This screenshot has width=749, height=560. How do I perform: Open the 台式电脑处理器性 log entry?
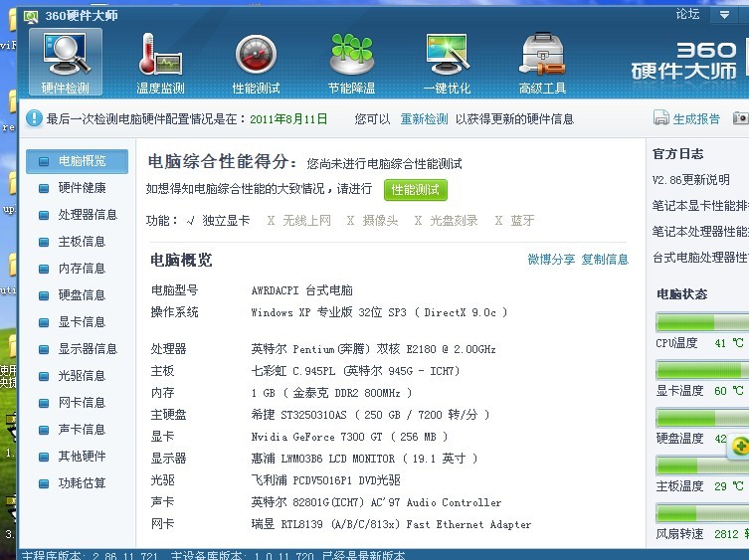pyautogui.click(x=700, y=258)
